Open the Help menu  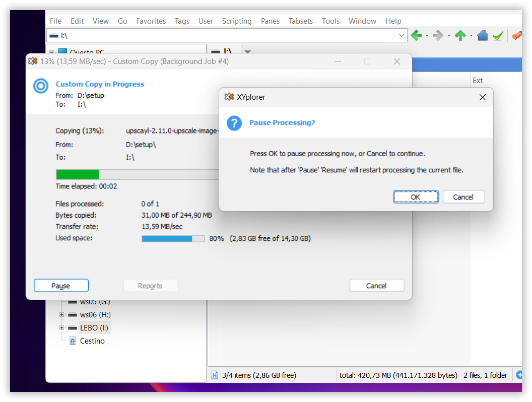click(393, 21)
